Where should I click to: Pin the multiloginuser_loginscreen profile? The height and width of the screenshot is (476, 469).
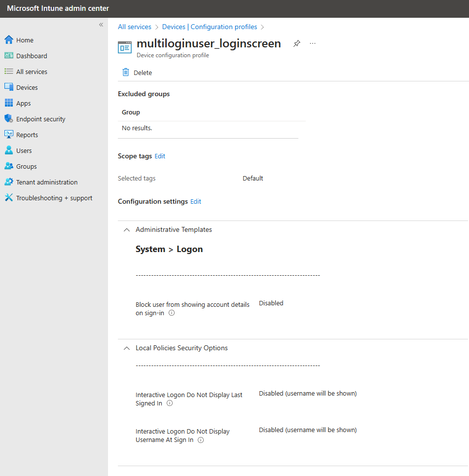pyautogui.click(x=296, y=44)
